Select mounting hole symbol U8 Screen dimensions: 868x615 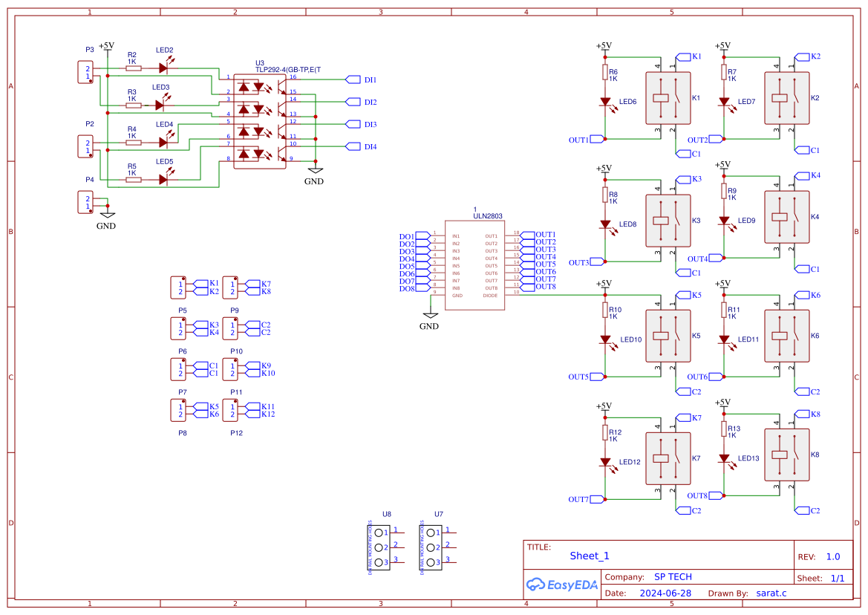379,548
